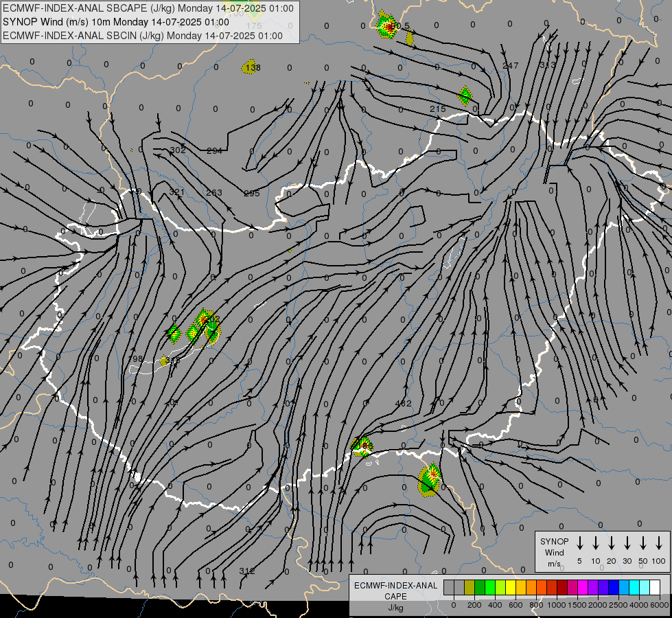Image resolution: width=672 pixels, height=618 pixels.
Task: Click the wind arrow above the 50 label
Action: pos(643,543)
